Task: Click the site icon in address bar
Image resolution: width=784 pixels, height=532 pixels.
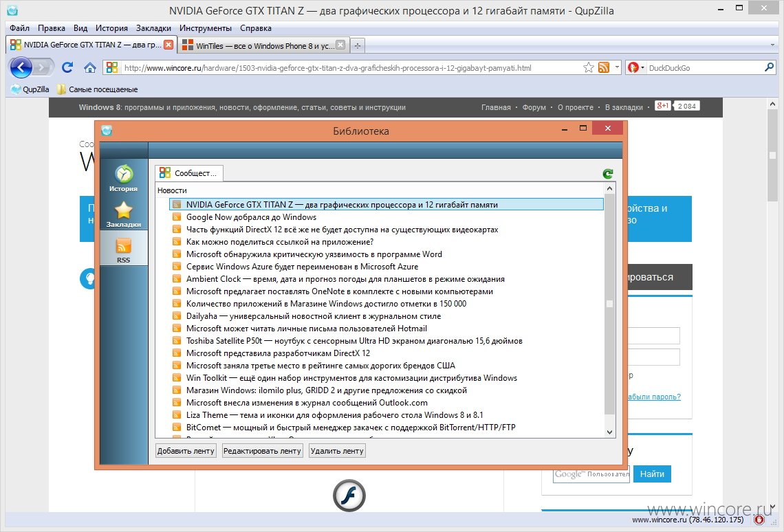Action: point(112,67)
